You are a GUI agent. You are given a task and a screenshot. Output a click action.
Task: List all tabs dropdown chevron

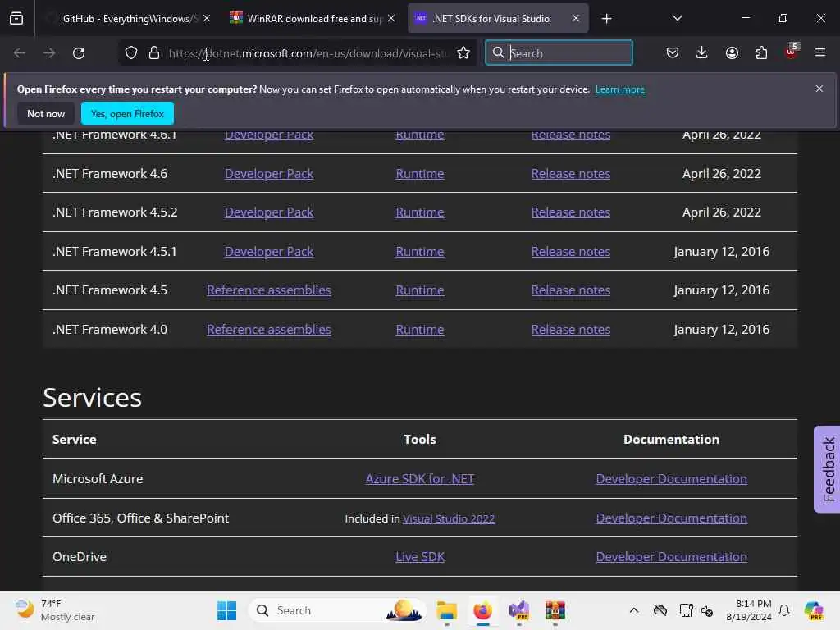point(677,18)
